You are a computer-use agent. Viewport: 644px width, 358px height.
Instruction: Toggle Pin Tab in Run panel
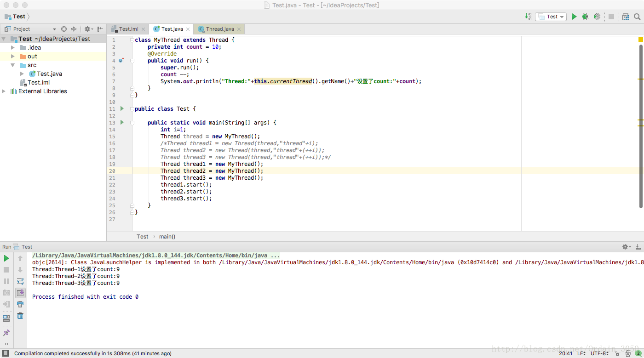tap(6, 333)
